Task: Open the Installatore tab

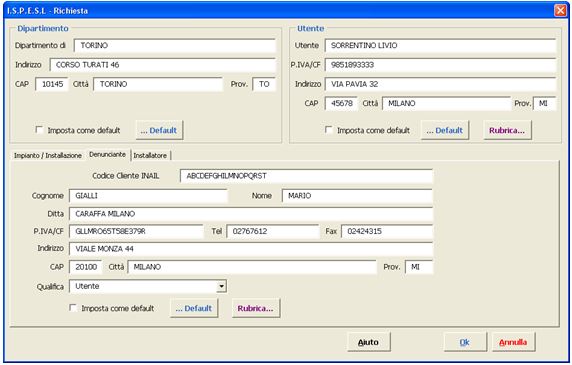Action: (x=150, y=155)
